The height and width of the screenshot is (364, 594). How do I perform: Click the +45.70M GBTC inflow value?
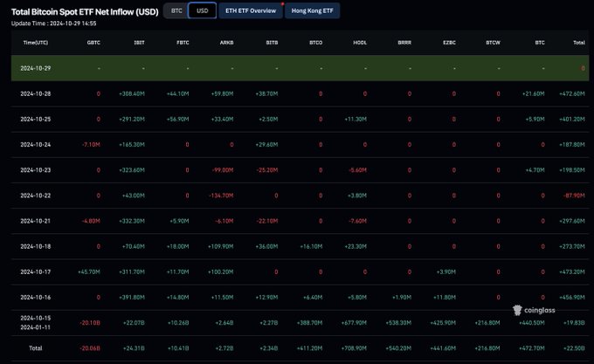click(x=89, y=272)
